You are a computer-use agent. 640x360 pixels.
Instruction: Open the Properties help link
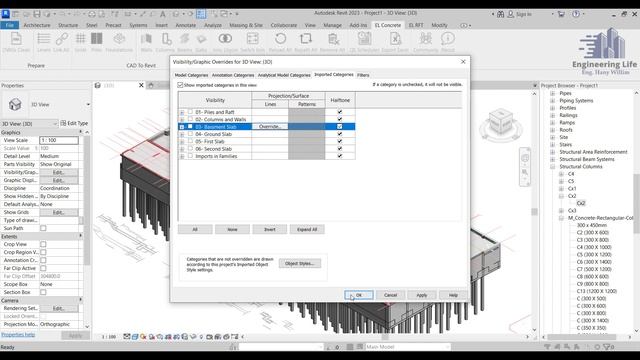click(x=18, y=335)
